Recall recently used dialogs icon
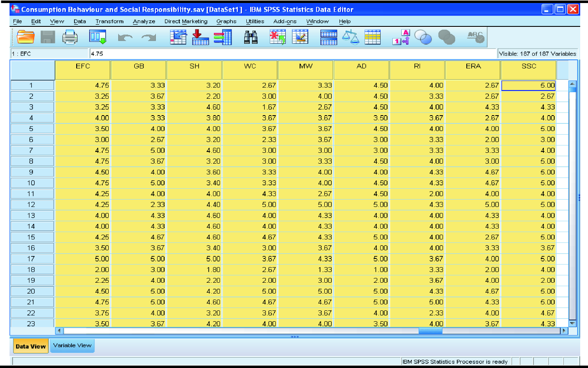Screen dimensions: 588x368 (97, 38)
